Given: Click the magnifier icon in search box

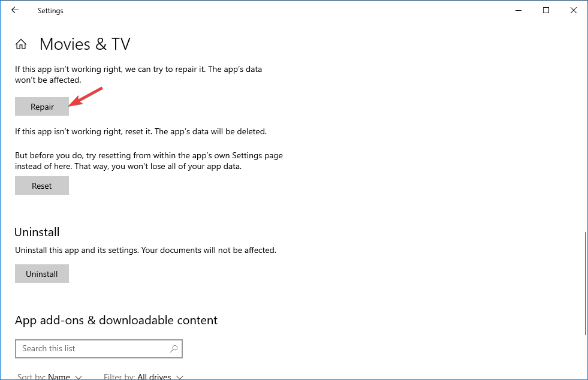Looking at the screenshot, I should coord(174,348).
